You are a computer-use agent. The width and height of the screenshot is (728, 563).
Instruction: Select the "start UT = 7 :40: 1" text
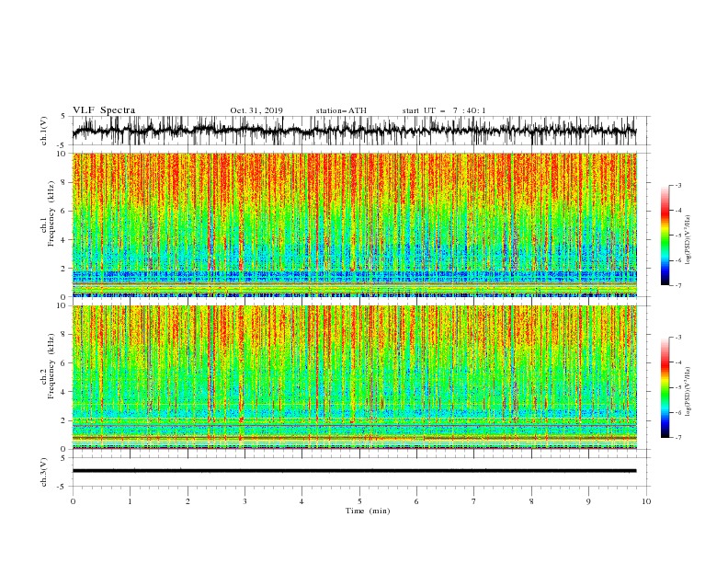click(x=444, y=110)
